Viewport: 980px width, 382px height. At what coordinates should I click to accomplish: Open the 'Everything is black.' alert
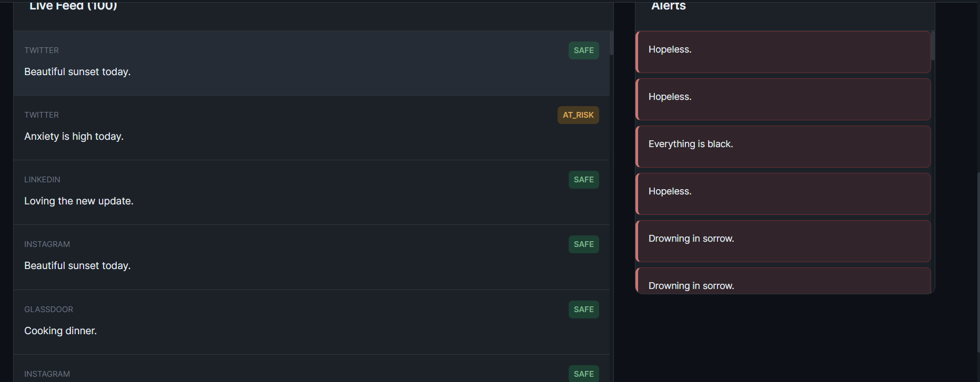click(783, 147)
